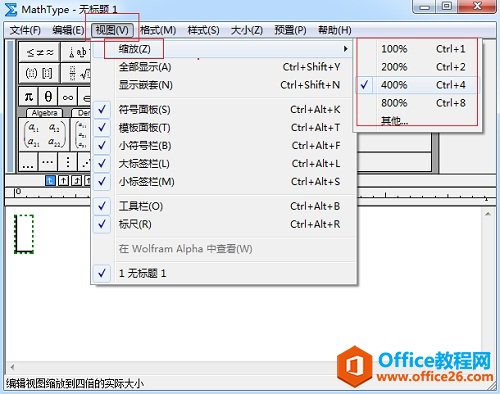The height and width of the screenshot is (394, 500).
Task: Insert the diagonal ellipsis symbol
Action: [x=85, y=162]
